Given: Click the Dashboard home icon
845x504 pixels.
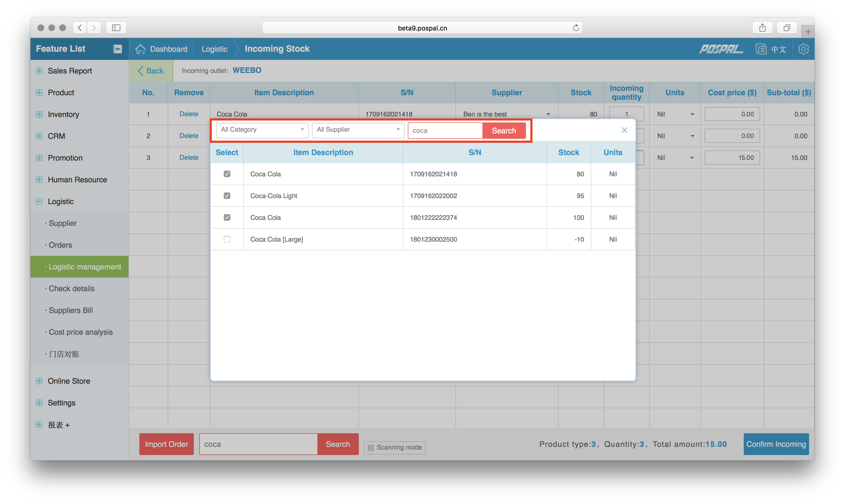Looking at the screenshot, I should point(140,49).
